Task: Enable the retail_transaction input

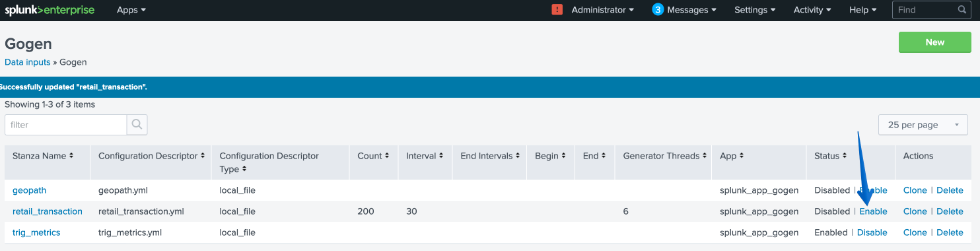Action: tap(873, 211)
